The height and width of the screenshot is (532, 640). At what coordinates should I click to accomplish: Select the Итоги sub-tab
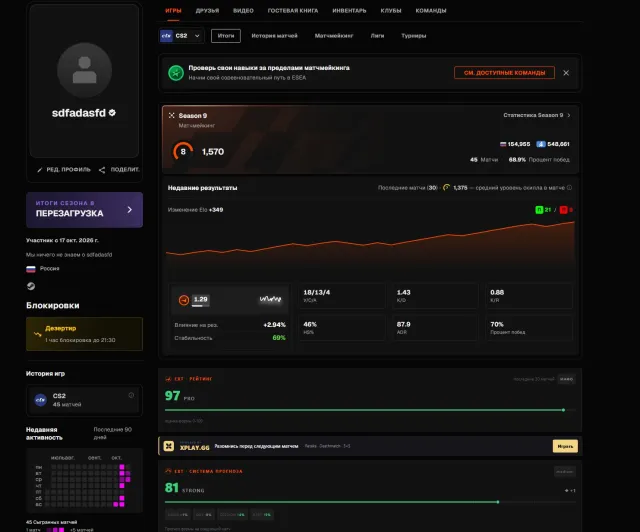click(226, 36)
